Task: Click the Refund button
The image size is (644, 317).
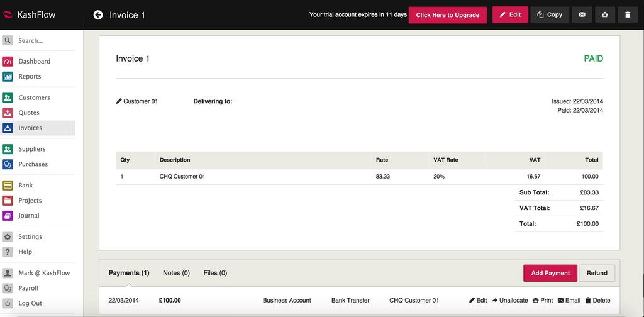Action: [597, 273]
